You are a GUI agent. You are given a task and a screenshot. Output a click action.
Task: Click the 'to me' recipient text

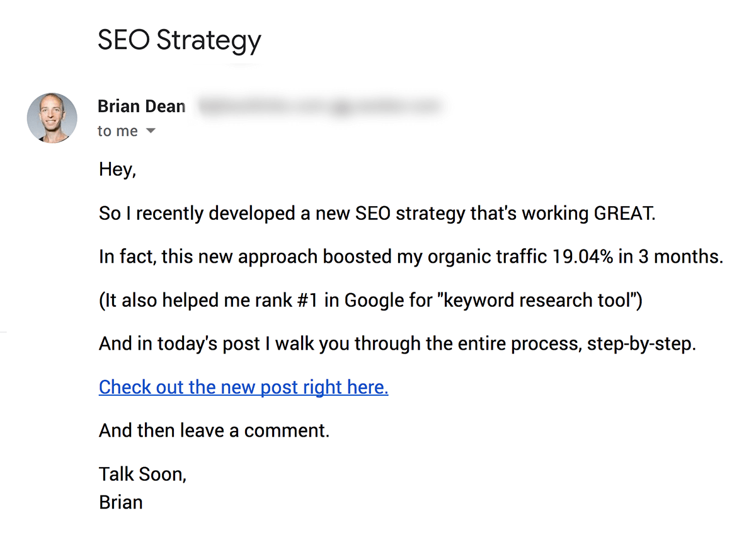pyautogui.click(x=118, y=131)
